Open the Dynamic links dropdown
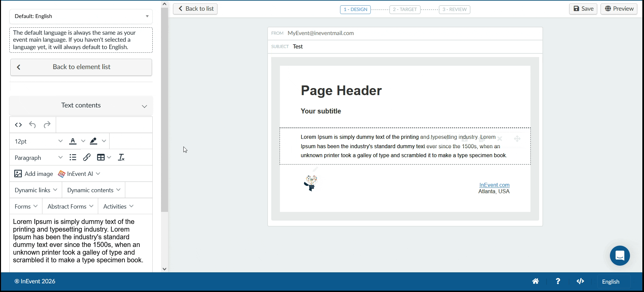The width and height of the screenshot is (644, 292). coord(36,190)
